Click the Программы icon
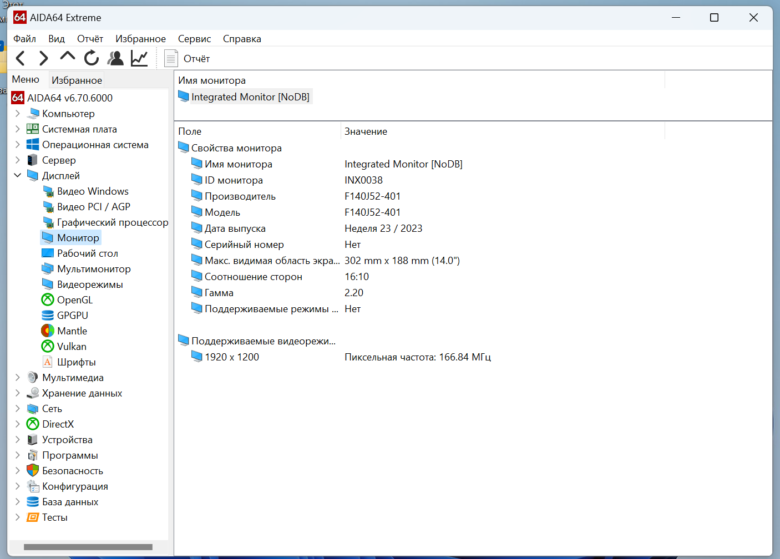The image size is (780, 559). click(x=33, y=455)
